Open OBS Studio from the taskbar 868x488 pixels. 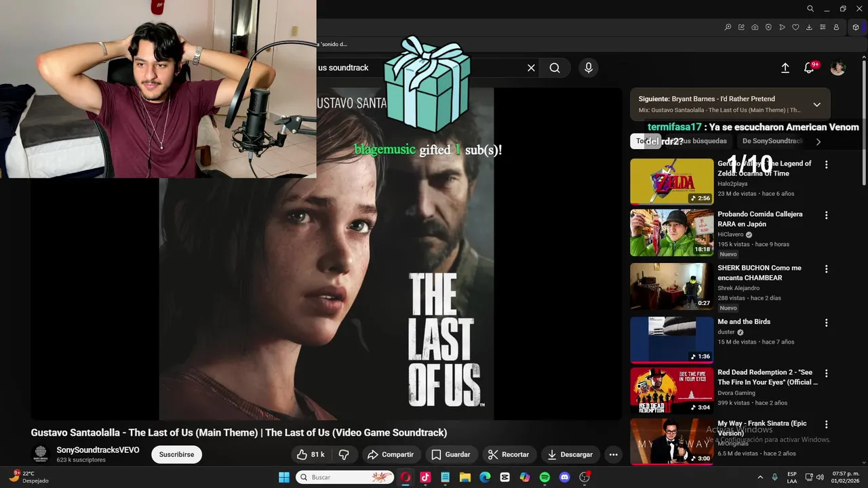[585, 477]
